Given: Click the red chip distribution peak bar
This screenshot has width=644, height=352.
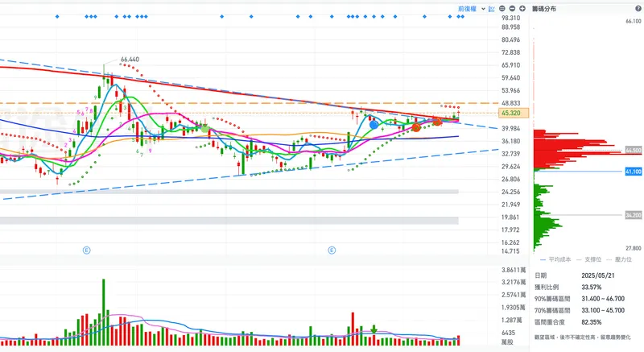Looking at the screenshot, I should pyautogui.click(x=588, y=153).
